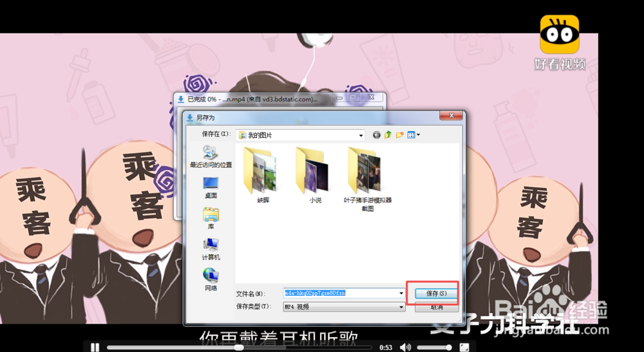Click the up one level folder icon
Image resolution: width=644 pixels, height=352 pixels.
pyautogui.click(x=388, y=135)
